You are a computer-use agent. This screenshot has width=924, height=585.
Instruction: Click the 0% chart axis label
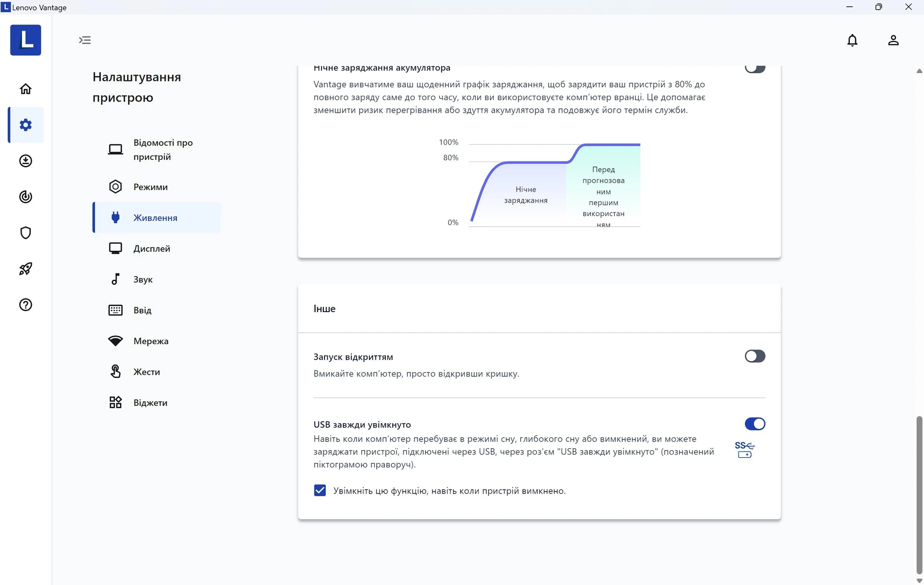[453, 222]
